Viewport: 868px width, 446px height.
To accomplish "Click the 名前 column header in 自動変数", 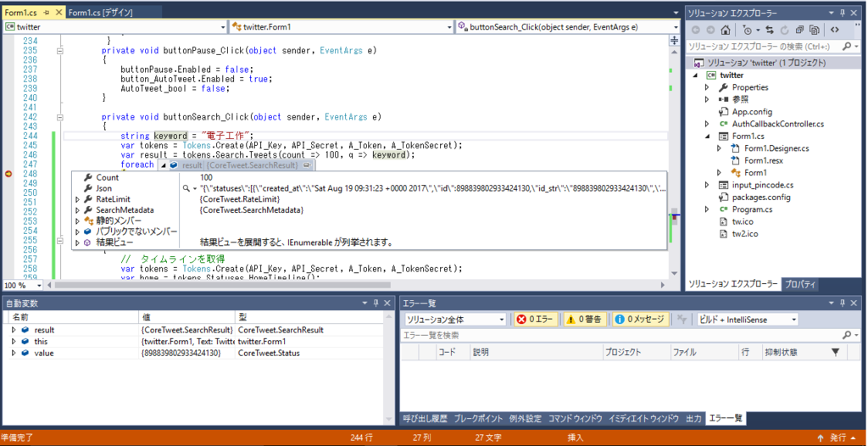I will [x=73, y=317].
